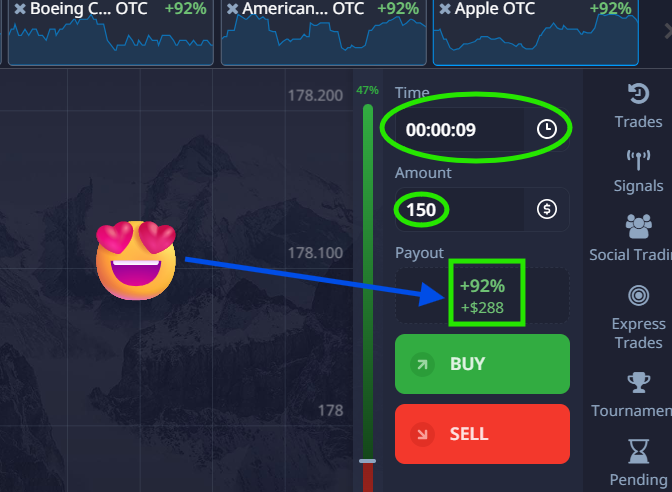672x492 pixels.
Task: Click the clock icon in Time field
Action: click(x=547, y=129)
